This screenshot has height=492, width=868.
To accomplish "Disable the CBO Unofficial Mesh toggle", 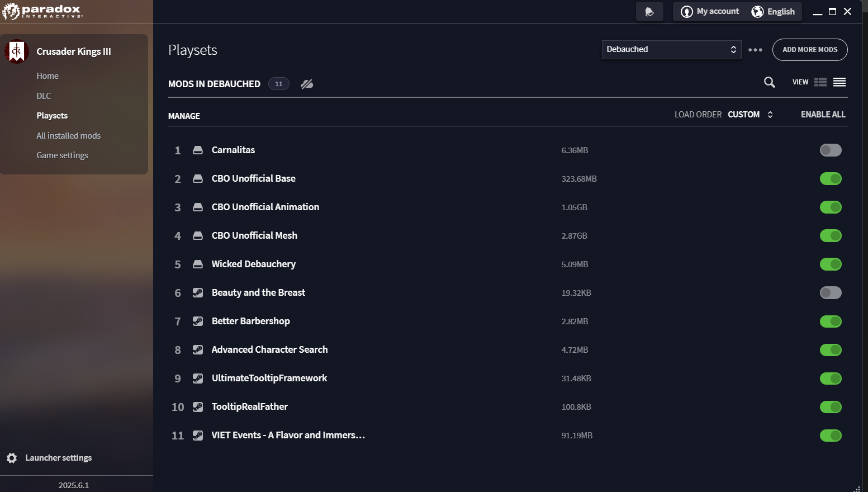I will tap(831, 235).
